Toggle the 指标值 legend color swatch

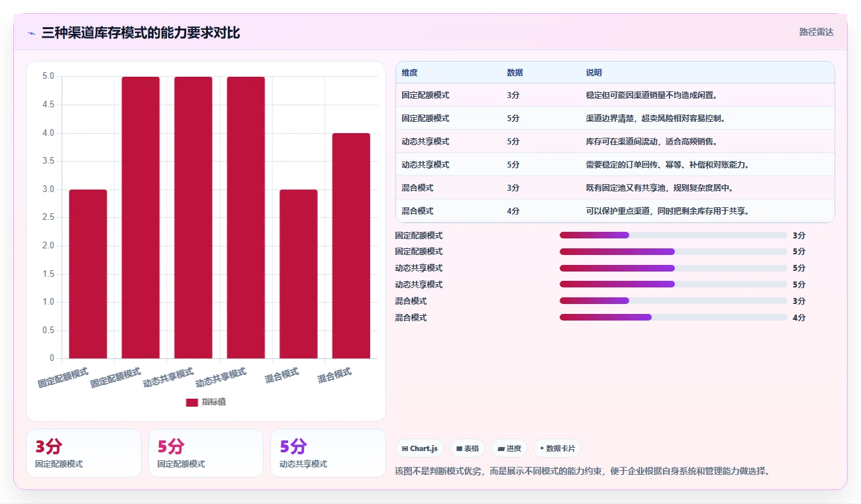tap(191, 402)
